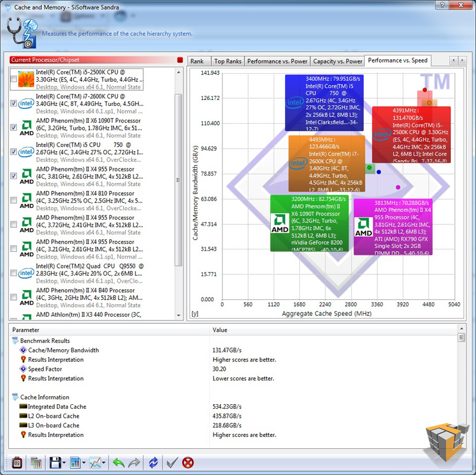The width and height of the screenshot is (476, 475).
Task: Switch to the Top Ranks tab
Action: [228, 61]
